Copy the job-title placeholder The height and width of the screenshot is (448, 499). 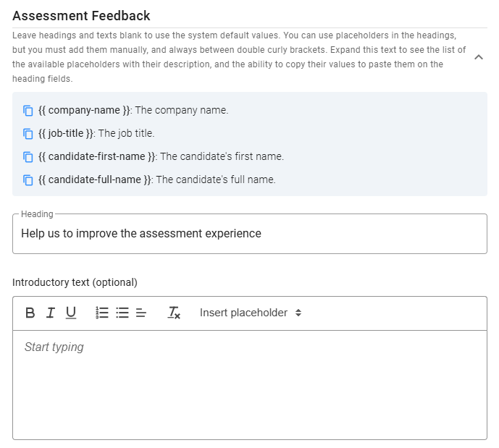(28, 134)
